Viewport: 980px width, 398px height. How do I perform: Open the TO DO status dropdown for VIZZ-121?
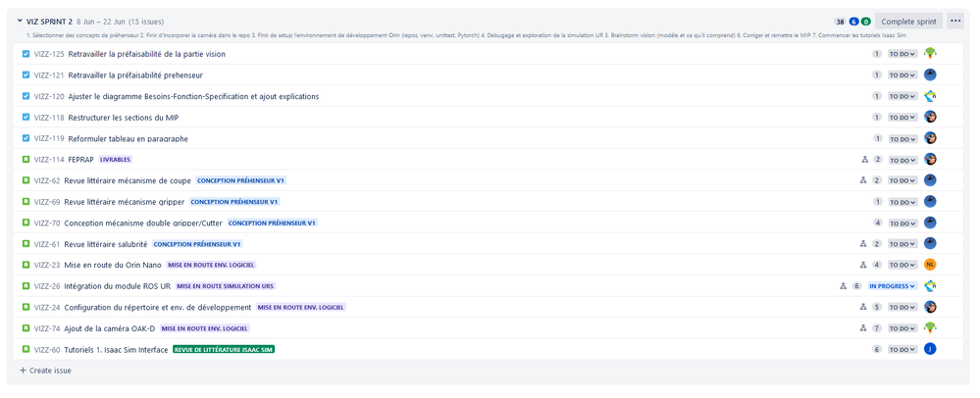pos(903,75)
